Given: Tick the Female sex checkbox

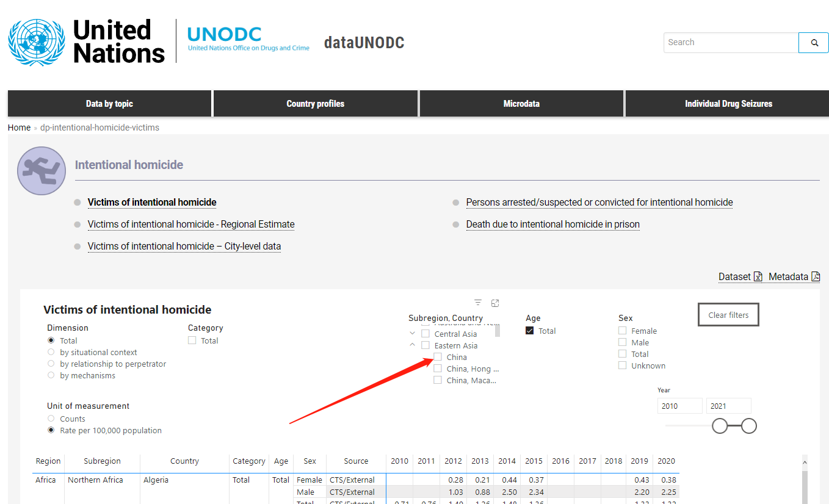Looking at the screenshot, I should pos(623,331).
